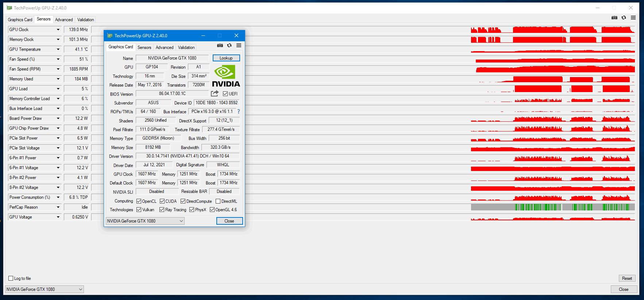The width and height of the screenshot is (644, 300).
Task: Open Validation tab in front dialog
Action: click(x=186, y=48)
